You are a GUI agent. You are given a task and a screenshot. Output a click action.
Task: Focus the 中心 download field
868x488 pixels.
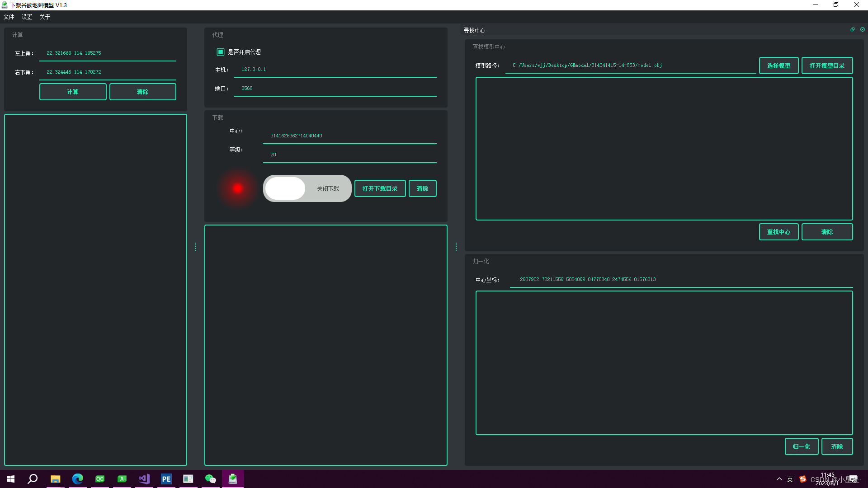(350, 136)
